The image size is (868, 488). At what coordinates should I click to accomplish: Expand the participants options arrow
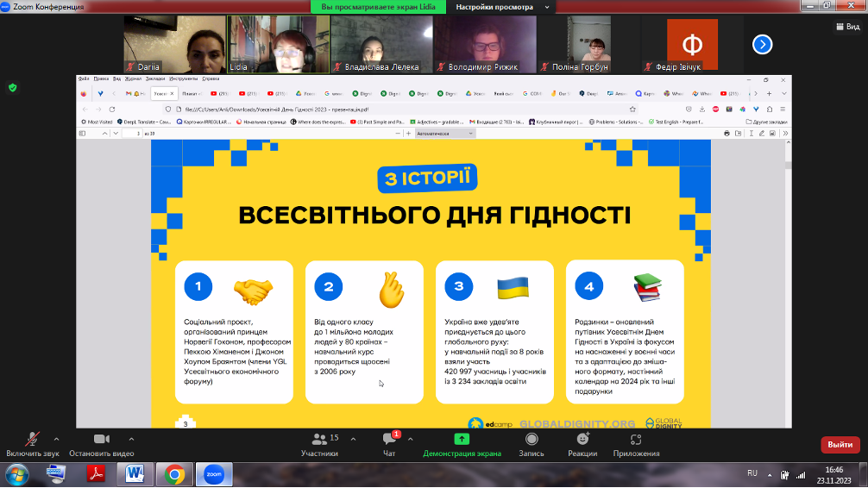353,439
